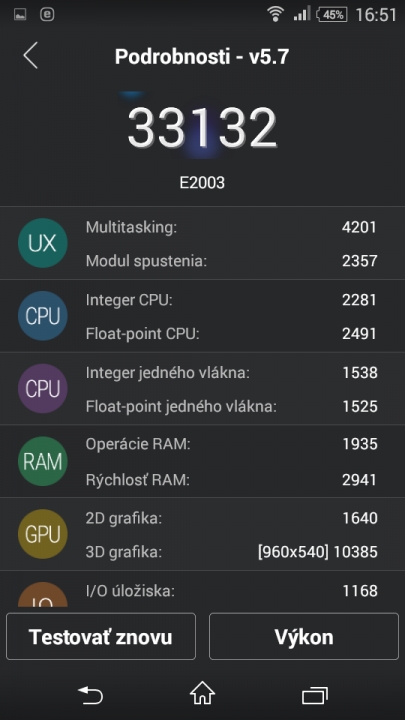The height and width of the screenshot is (720, 405).
Task: Select the I/O úložiska result row
Action: pyautogui.click(x=231, y=591)
